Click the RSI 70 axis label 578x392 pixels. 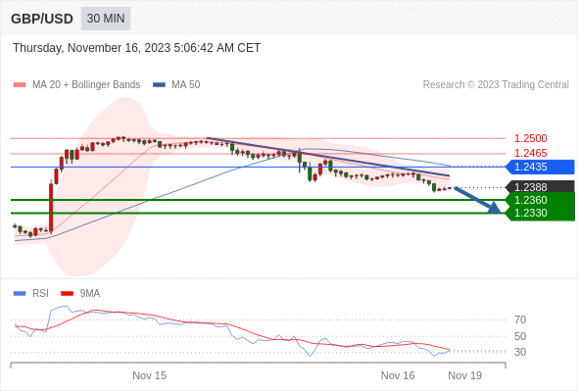click(520, 319)
